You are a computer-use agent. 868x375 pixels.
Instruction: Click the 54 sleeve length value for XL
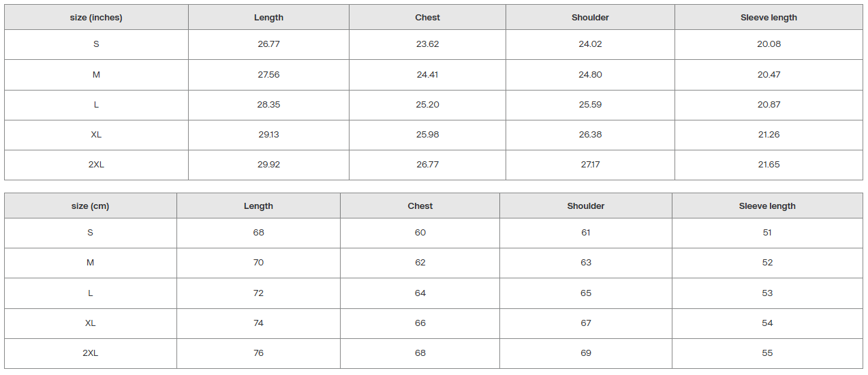(x=767, y=323)
